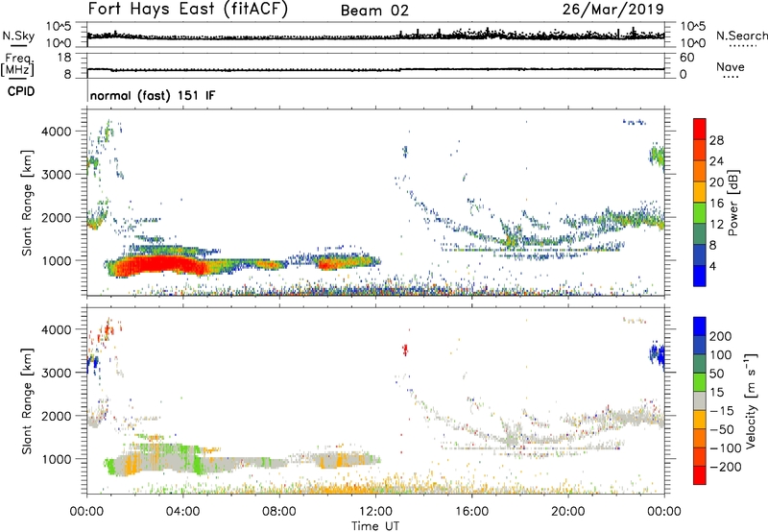Click '2000' tick on the velocity panel axis

pos(57,416)
